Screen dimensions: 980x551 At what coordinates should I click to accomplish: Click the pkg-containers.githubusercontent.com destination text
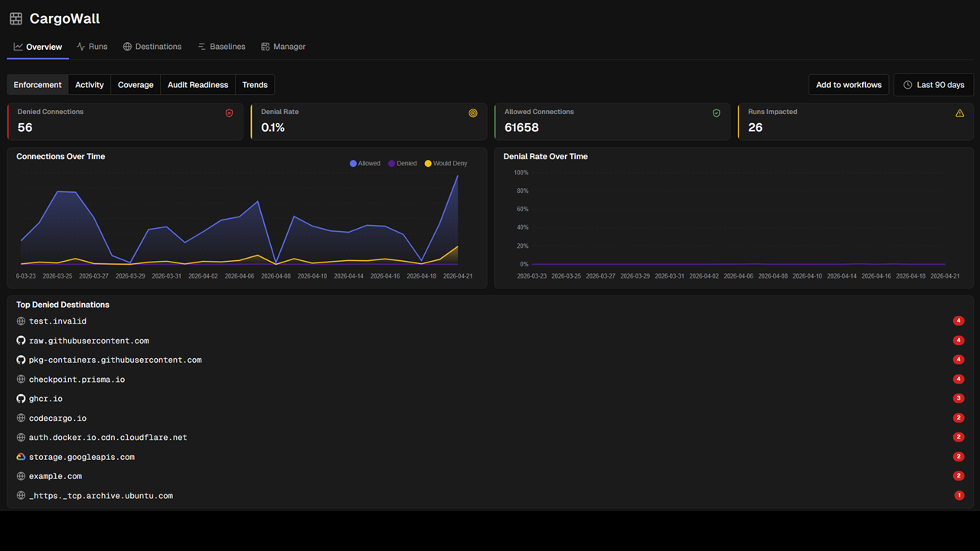pos(116,360)
